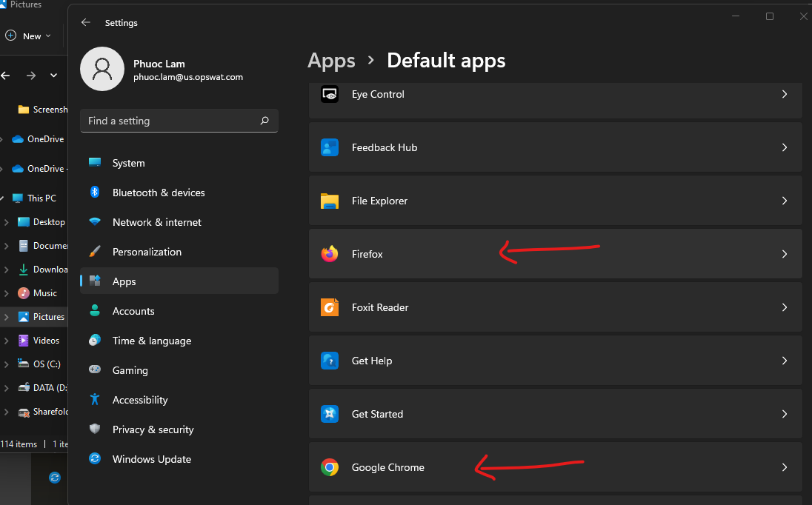This screenshot has height=505, width=812.
Task: Click the Windows Update sync icon
Action: [95, 458]
